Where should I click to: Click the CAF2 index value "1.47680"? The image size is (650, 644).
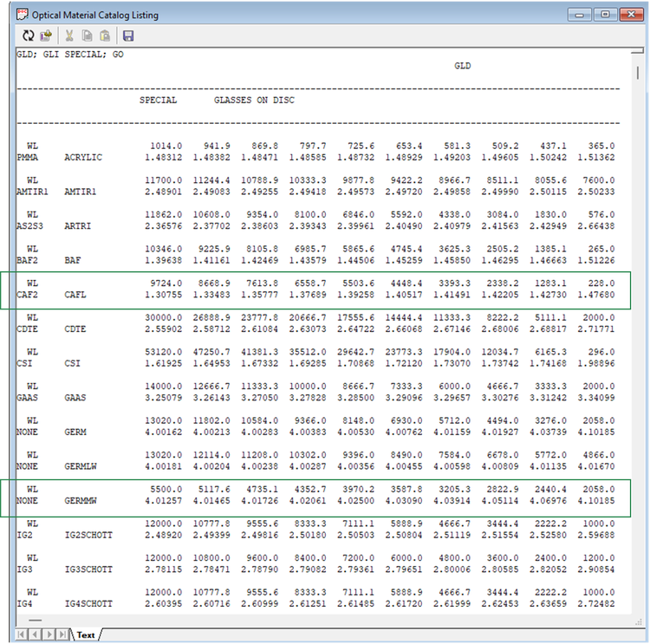[x=596, y=295]
